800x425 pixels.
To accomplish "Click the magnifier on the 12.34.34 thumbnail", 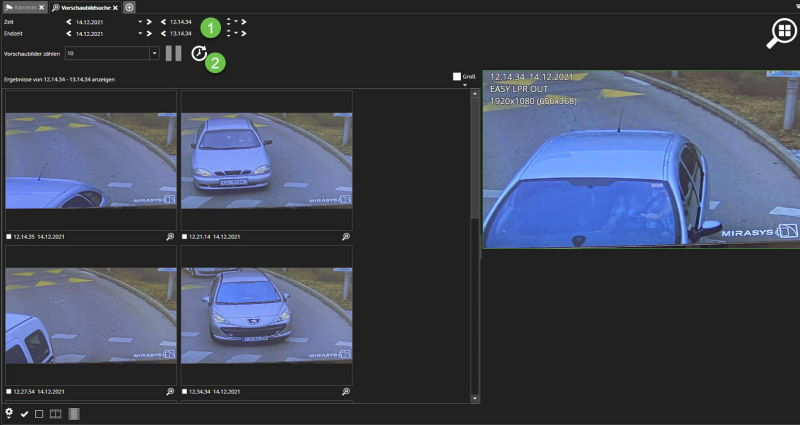I will [346, 392].
